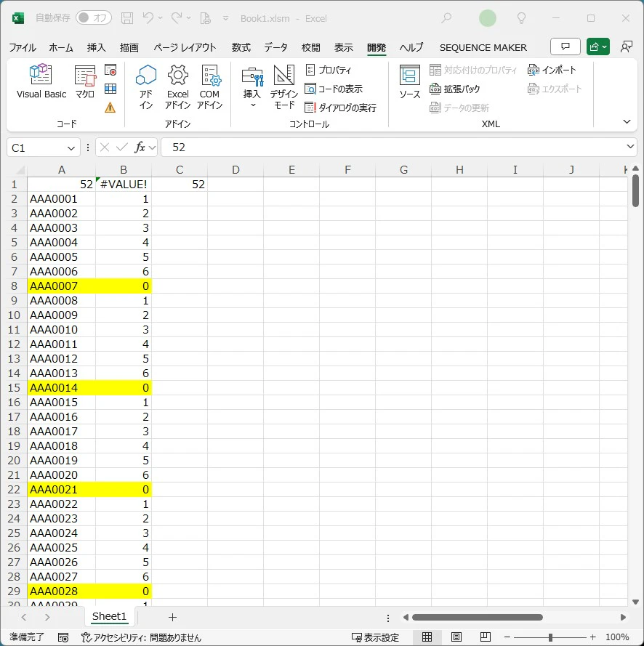The height and width of the screenshot is (646, 644).
Task: Open the Add-ins button
Action: tap(146, 87)
